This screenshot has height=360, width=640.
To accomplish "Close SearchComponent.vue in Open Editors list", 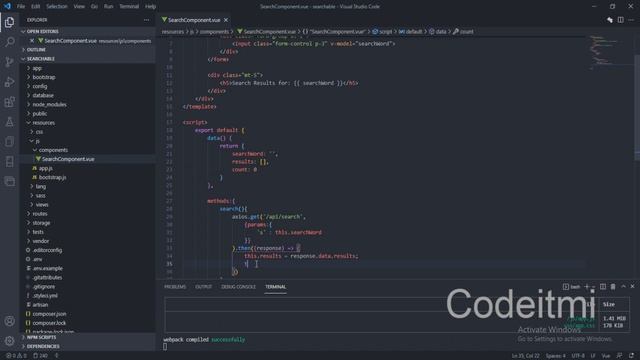I will [32, 41].
